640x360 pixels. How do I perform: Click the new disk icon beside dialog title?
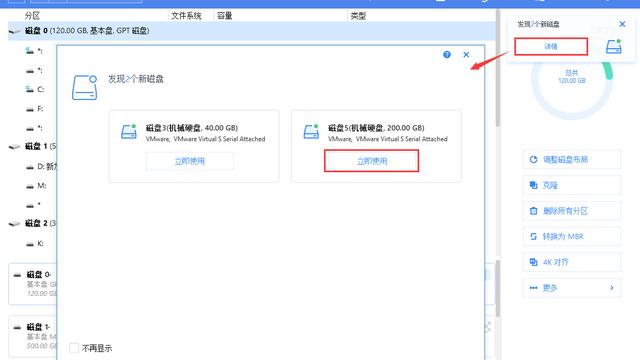(85, 87)
